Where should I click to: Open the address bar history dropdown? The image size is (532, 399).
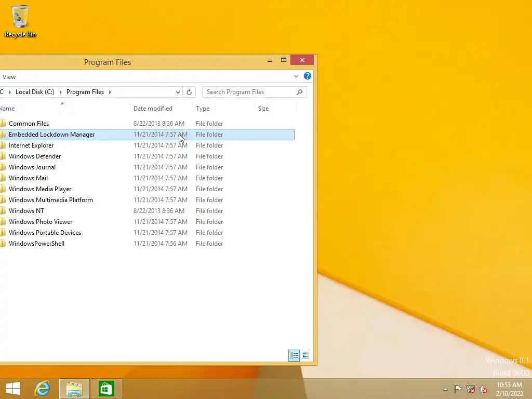pyautogui.click(x=178, y=92)
